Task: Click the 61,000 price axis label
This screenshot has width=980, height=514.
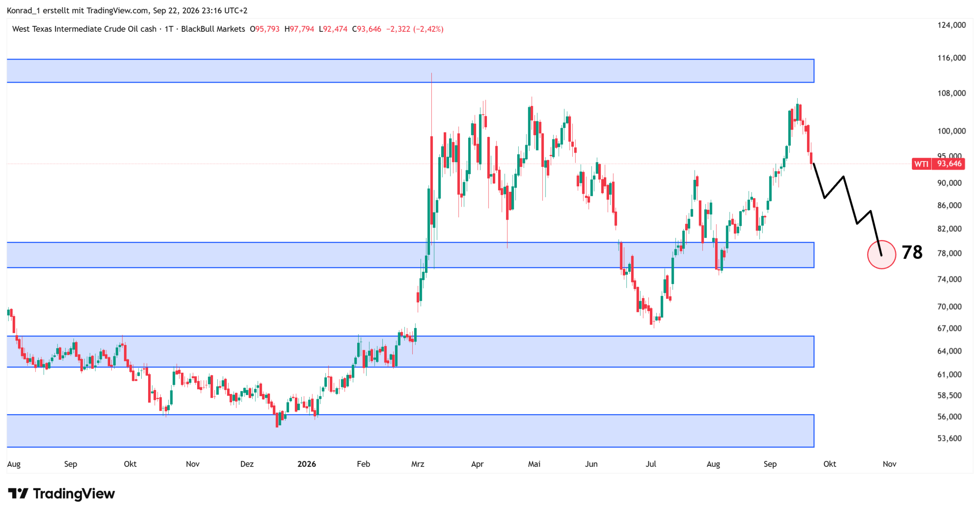Action: click(949, 374)
